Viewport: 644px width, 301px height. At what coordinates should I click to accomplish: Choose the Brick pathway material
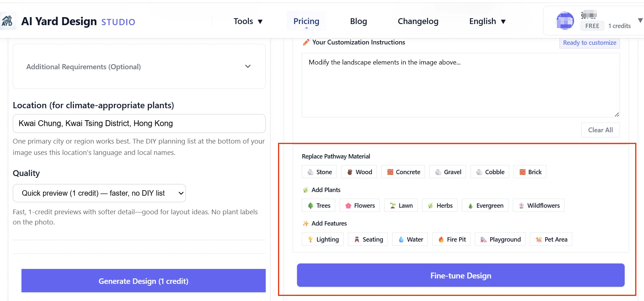tap(530, 172)
